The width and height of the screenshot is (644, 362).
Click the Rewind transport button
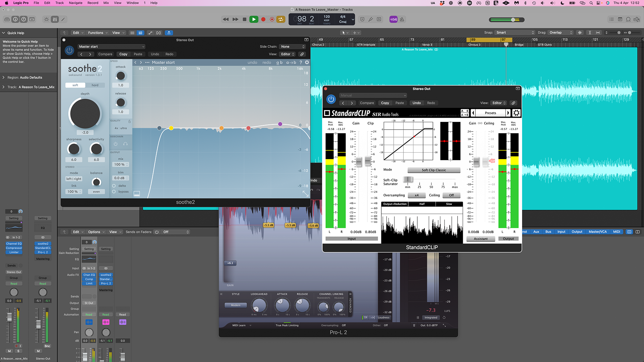(x=226, y=19)
